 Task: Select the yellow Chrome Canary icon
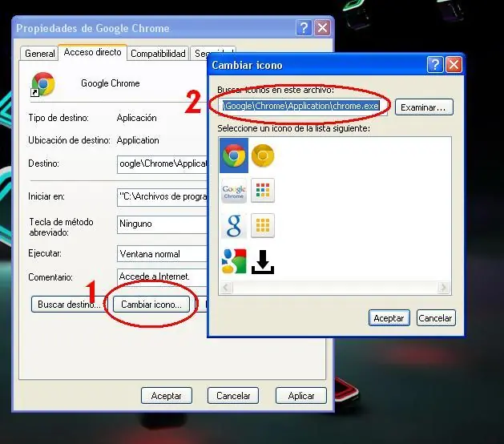tap(263, 155)
